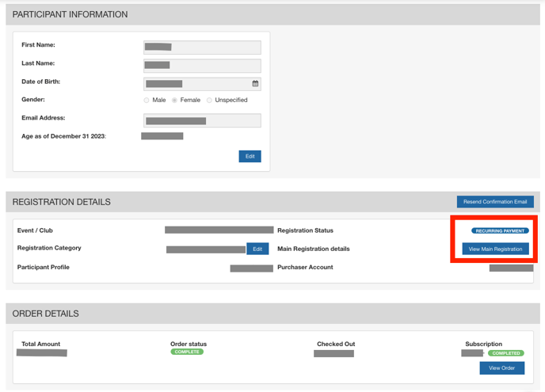Click into the First Name field

point(202,48)
